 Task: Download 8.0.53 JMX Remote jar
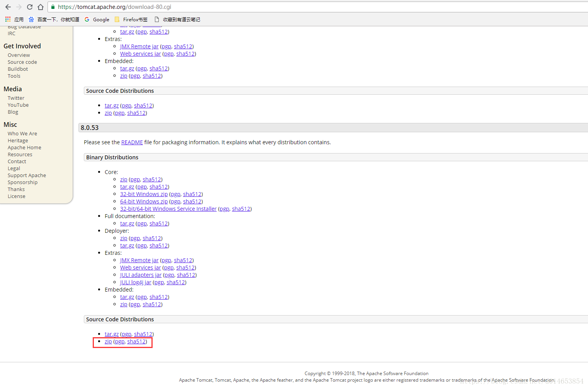click(x=139, y=260)
